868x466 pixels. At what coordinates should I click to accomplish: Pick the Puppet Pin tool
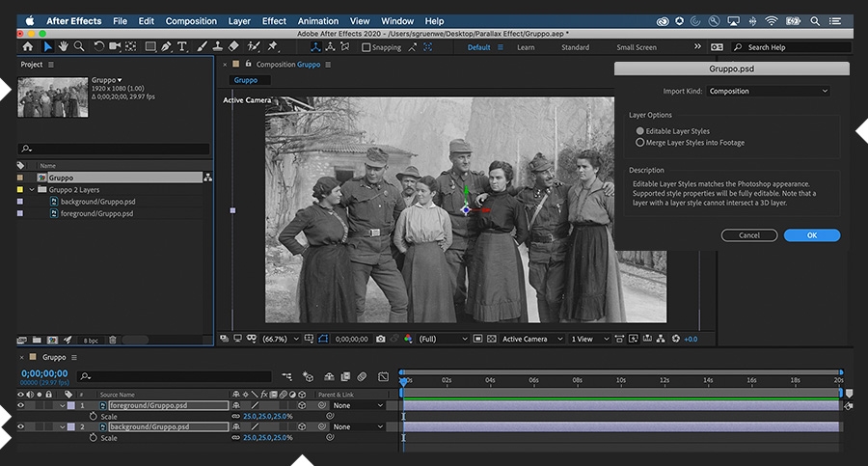pos(273,46)
